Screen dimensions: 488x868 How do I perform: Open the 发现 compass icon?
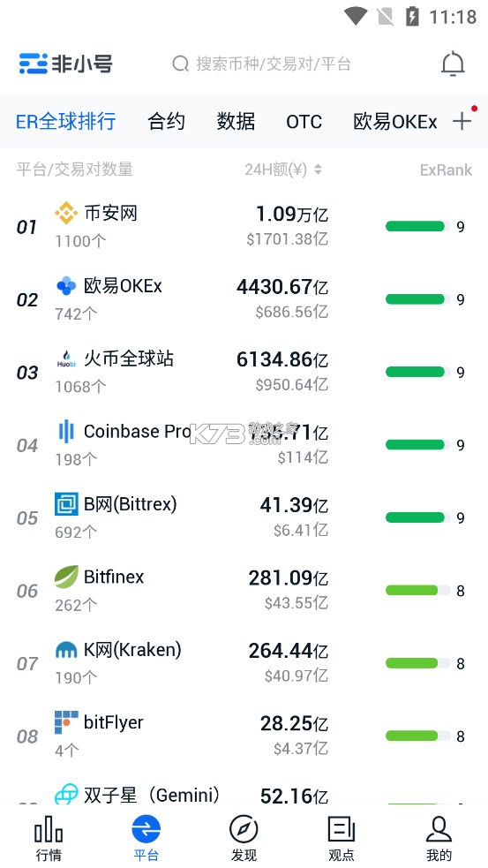point(244,828)
